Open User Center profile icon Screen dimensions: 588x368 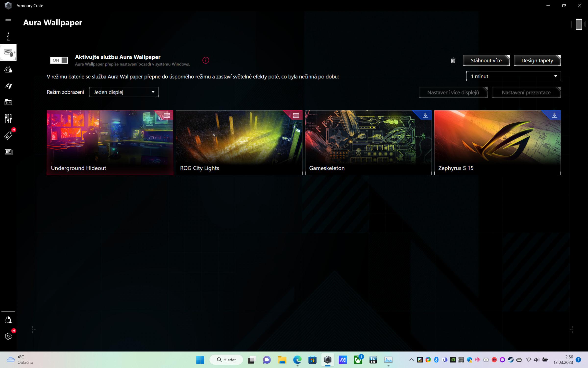coord(8,320)
